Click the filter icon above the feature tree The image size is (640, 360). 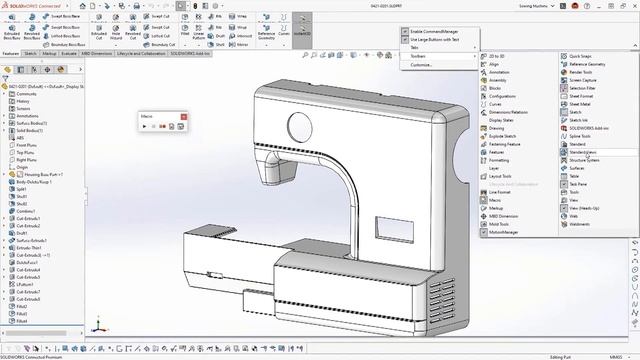click(5, 78)
